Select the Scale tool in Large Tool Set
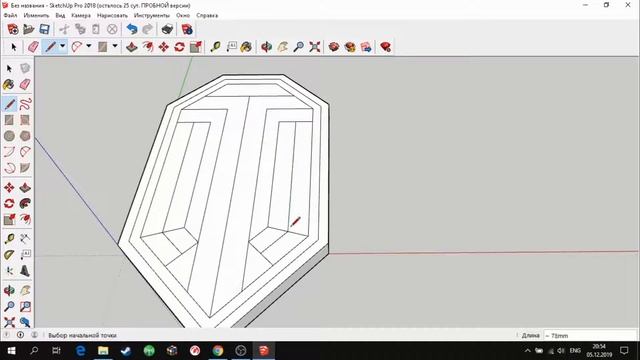The height and width of the screenshot is (360, 640). (x=9, y=219)
